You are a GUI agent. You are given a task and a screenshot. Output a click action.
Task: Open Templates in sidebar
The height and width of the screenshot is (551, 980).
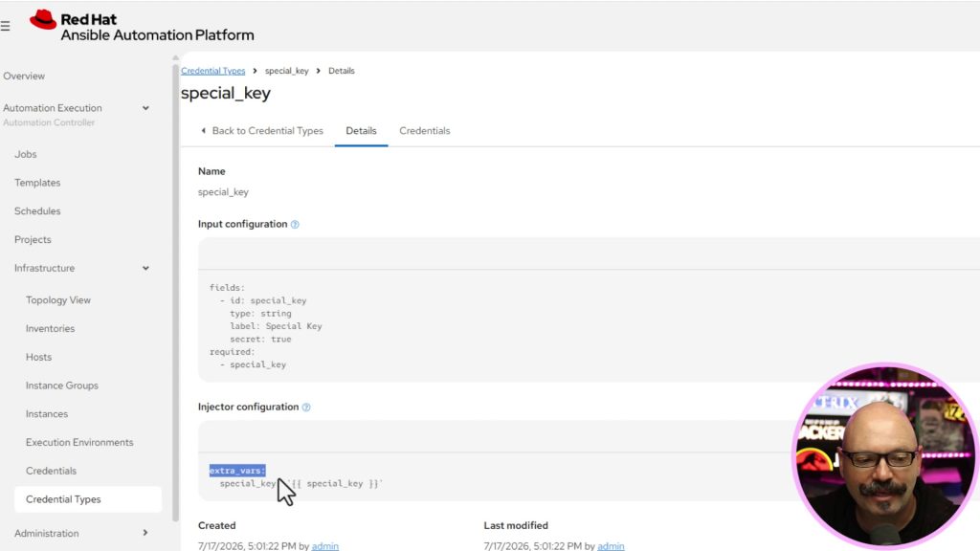click(x=37, y=183)
